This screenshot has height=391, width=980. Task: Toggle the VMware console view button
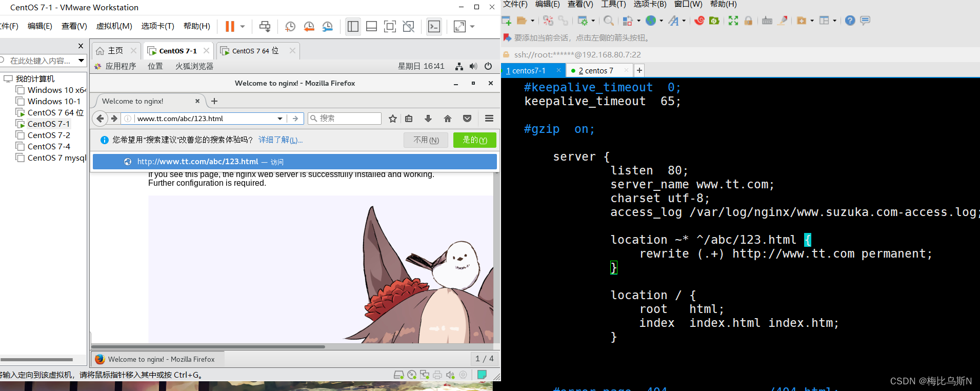pyautogui.click(x=434, y=26)
